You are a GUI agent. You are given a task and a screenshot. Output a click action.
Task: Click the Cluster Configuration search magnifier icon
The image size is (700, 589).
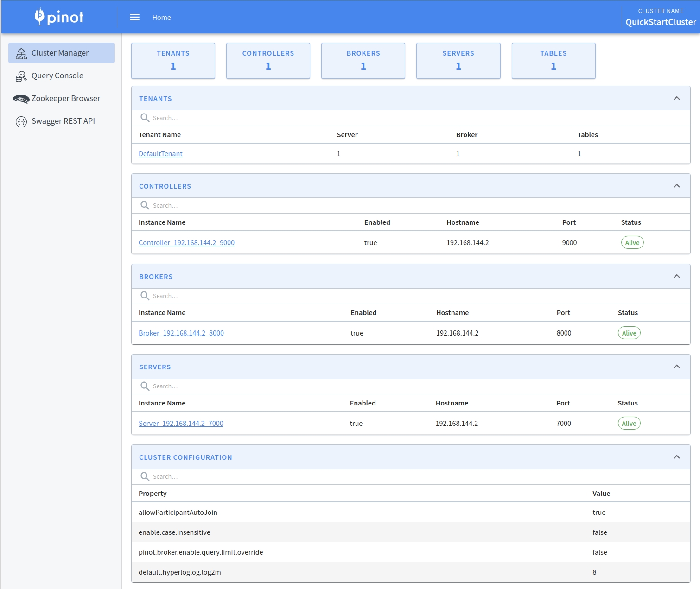145,476
